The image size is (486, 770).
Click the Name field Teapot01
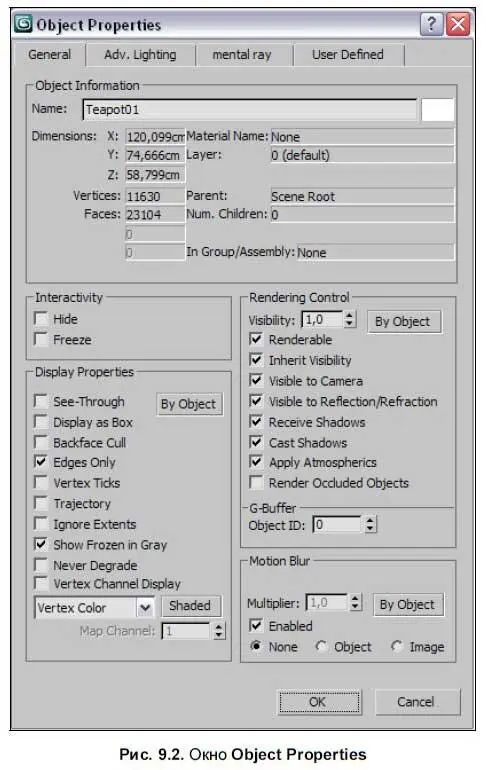[x=250, y=110]
